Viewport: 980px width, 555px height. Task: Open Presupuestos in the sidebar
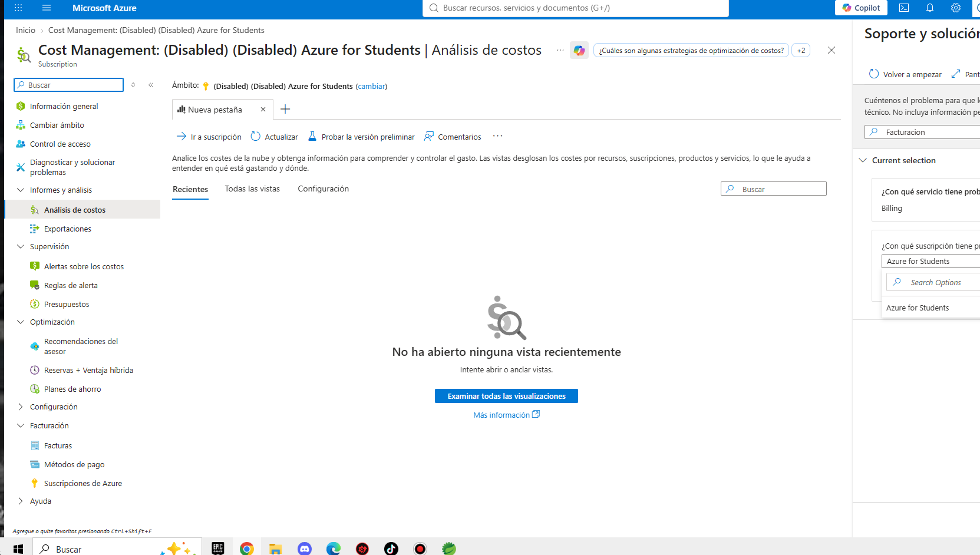(x=67, y=305)
